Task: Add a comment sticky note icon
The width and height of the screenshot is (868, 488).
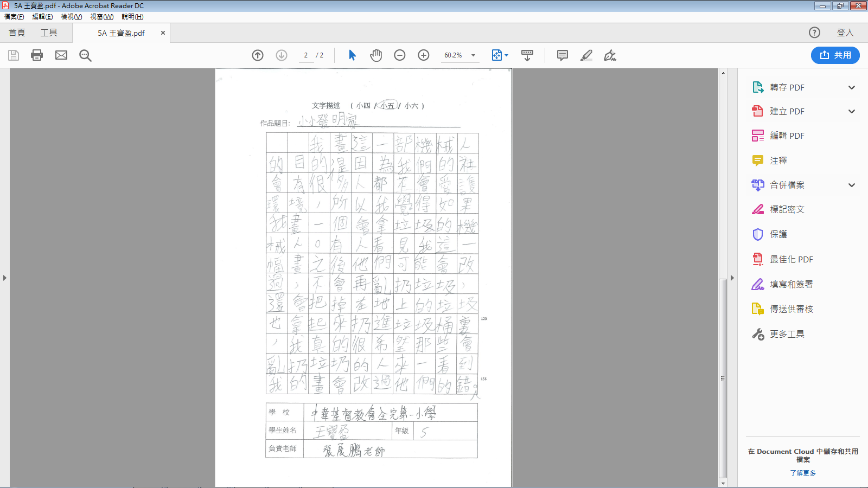Action: click(x=563, y=55)
